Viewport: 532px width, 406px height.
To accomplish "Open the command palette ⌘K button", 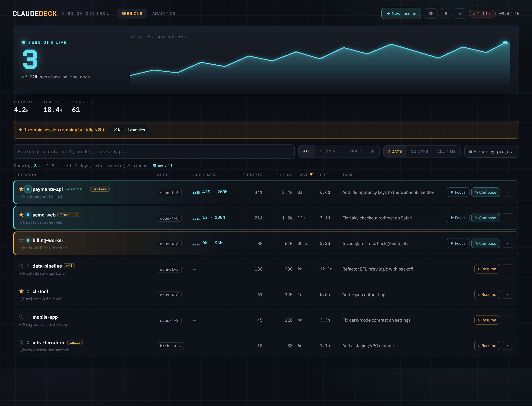I will click(x=431, y=13).
